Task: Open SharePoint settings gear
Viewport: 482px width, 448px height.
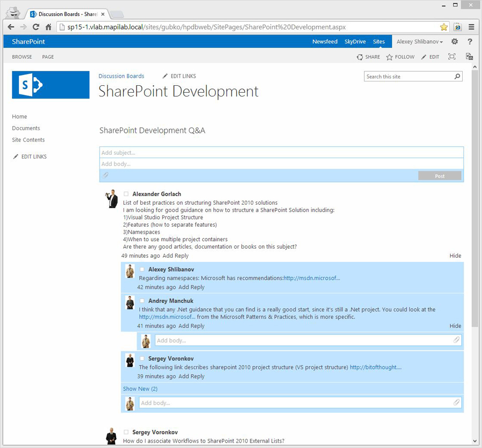Action: click(455, 42)
